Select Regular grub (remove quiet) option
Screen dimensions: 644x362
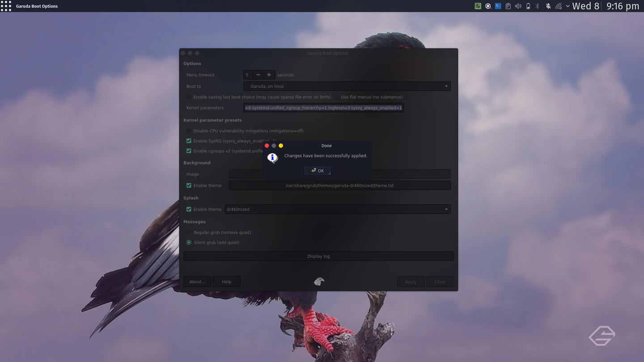[189, 232]
